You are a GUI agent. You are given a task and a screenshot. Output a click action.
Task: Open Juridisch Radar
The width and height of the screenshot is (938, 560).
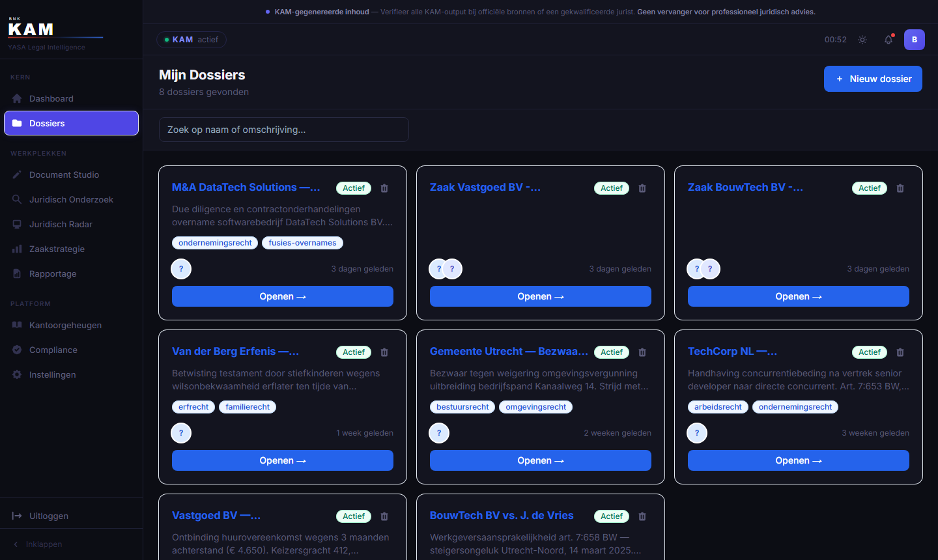coord(71,224)
